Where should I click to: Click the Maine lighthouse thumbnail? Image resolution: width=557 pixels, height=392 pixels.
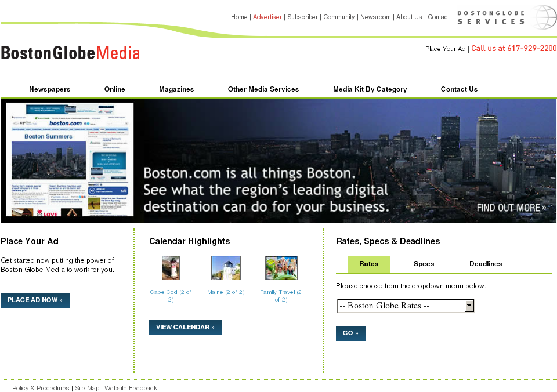point(226,267)
